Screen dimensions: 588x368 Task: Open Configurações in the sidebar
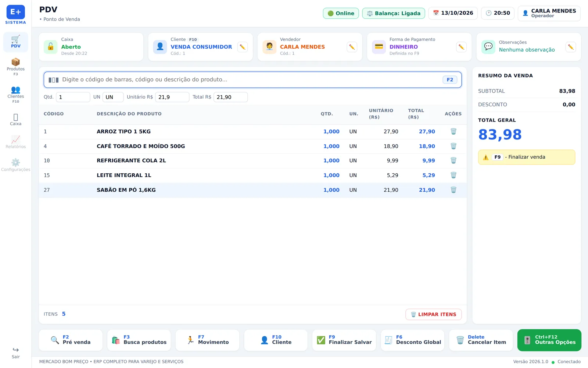pyautogui.click(x=15, y=165)
